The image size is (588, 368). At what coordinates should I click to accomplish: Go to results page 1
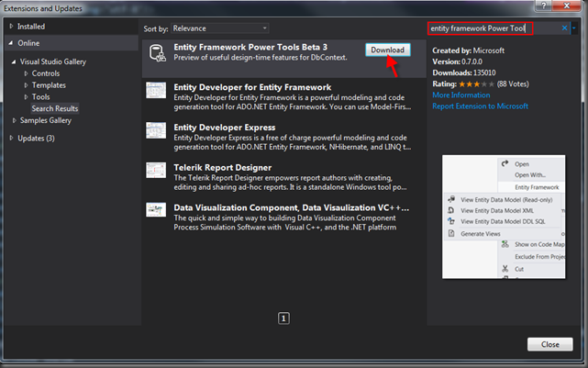click(283, 318)
